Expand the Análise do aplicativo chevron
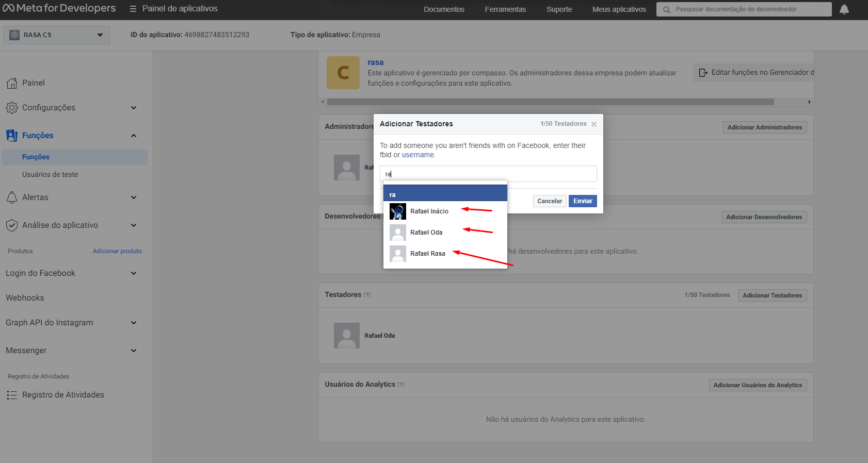The height and width of the screenshot is (463, 868). click(x=134, y=225)
